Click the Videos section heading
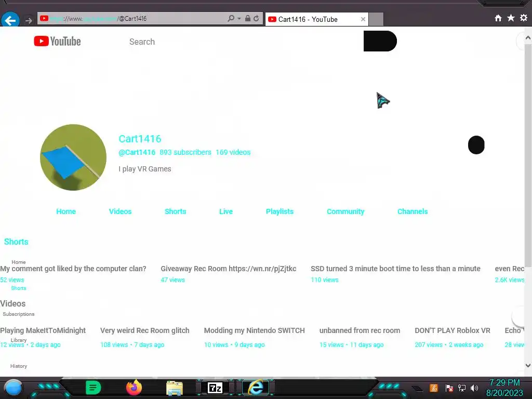This screenshot has height=399, width=532. [13, 303]
